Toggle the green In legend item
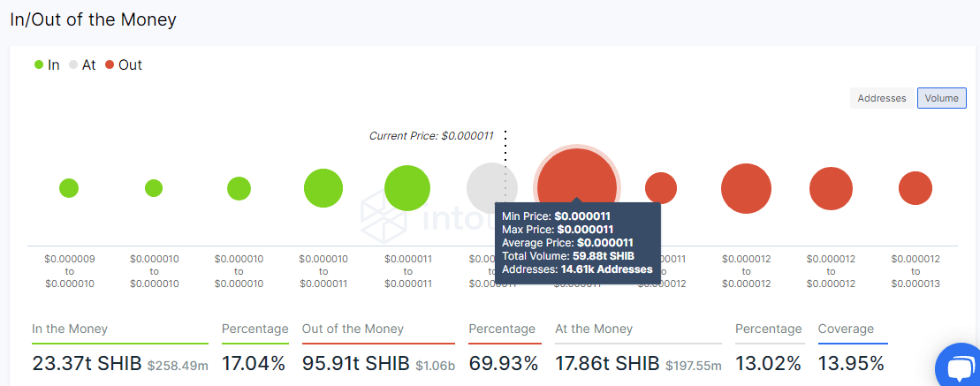 [x=47, y=64]
